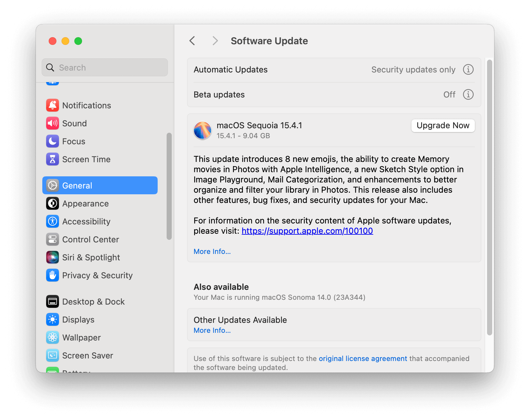Click the Privacy & Security hand icon
The width and height of the screenshot is (530, 420).
53,275
